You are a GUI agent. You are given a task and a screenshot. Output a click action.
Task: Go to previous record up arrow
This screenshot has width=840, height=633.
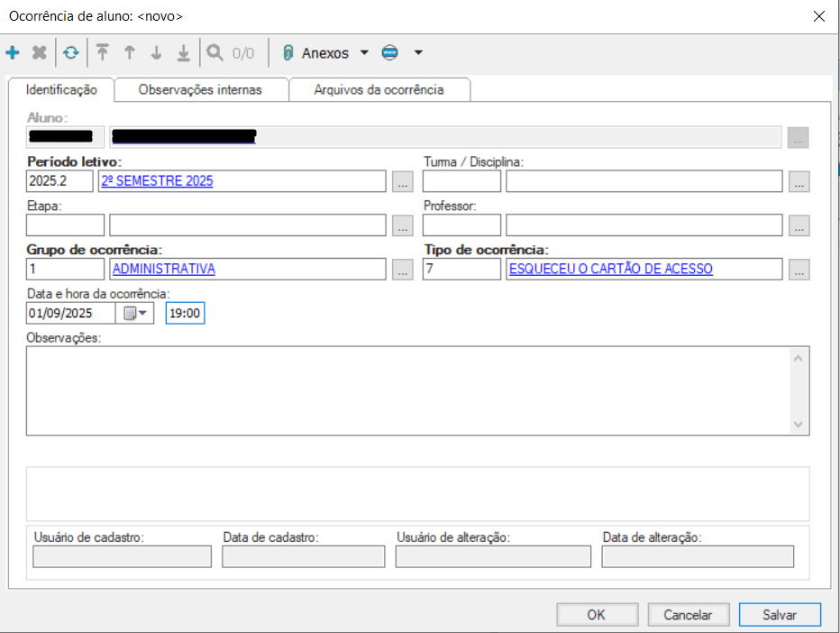[129, 53]
